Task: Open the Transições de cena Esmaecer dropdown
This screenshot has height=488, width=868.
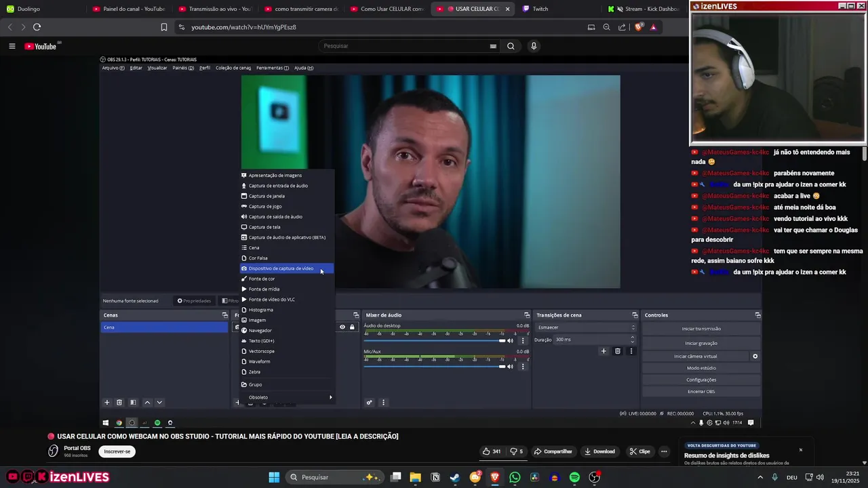Action: (587, 327)
